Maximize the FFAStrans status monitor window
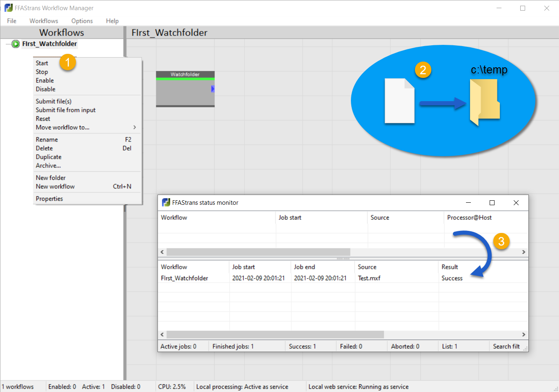 coord(492,203)
